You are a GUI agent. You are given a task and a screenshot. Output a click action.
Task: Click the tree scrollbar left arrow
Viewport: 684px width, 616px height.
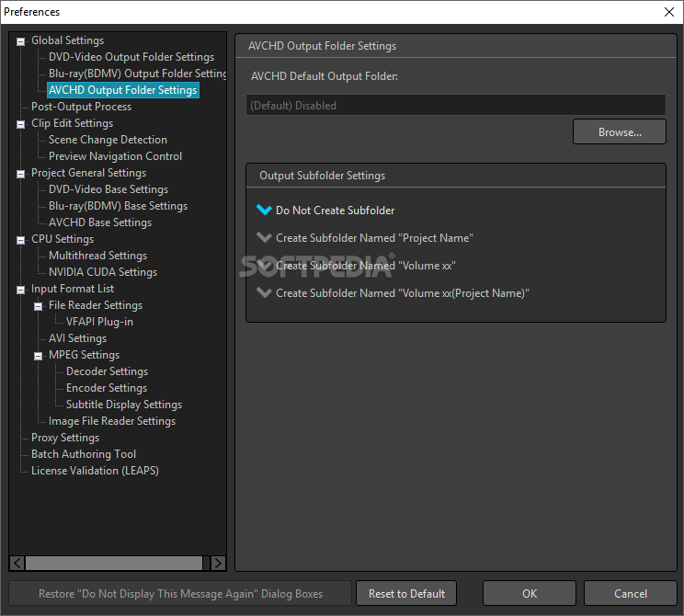(x=17, y=564)
